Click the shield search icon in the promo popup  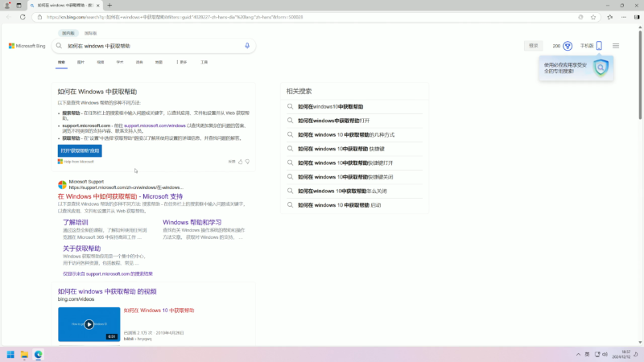[601, 68]
